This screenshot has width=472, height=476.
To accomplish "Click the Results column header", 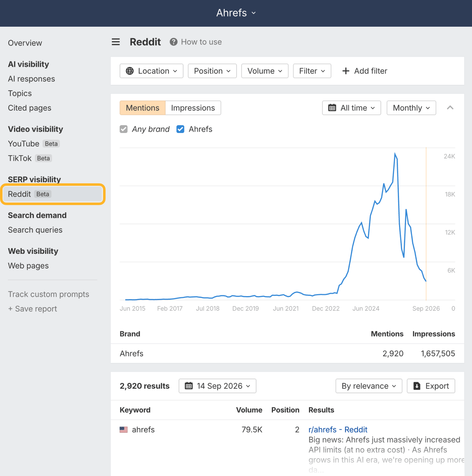I will (x=321, y=410).
